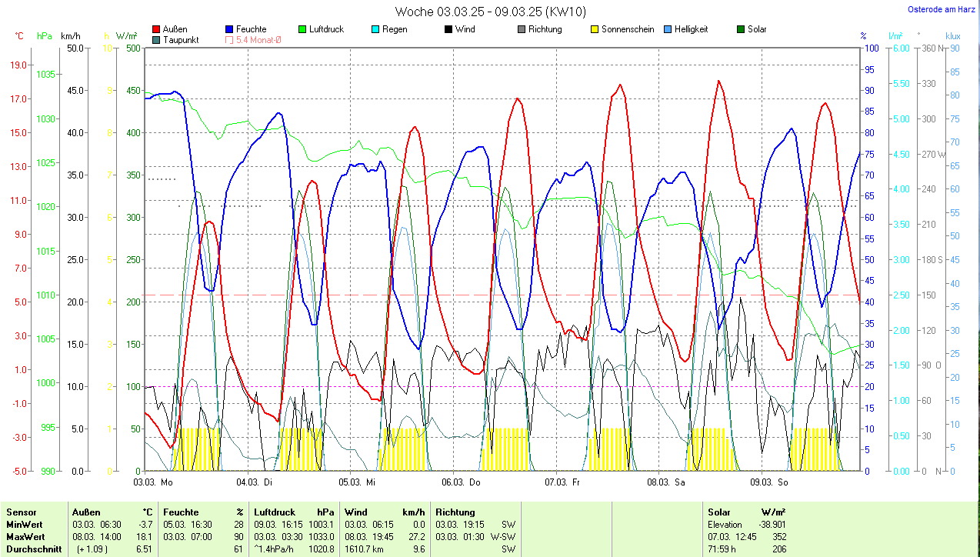Select the 08.03. Sa day label

pos(666,482)
